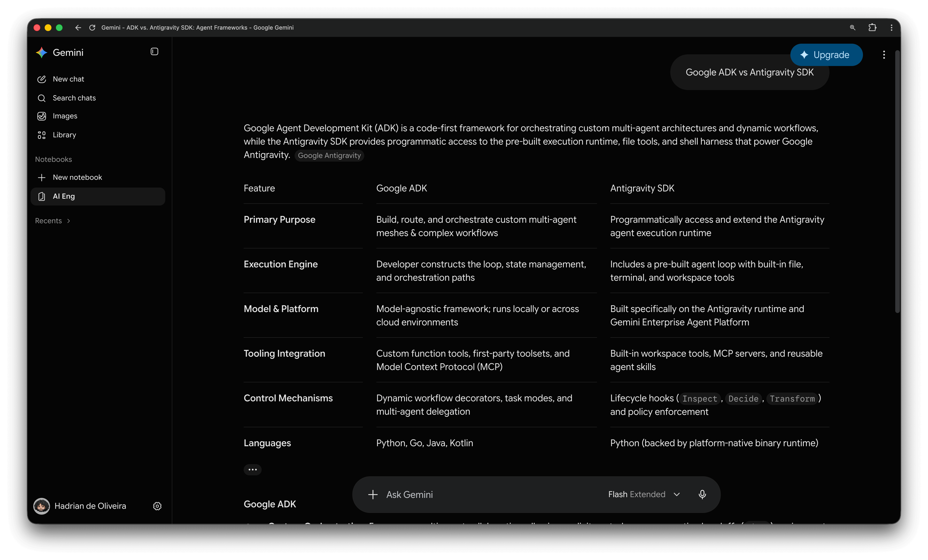The image size is (928, 560).
Task: Click the Gemini sparkle logo
Action: pyautogui.click(x=41, y=53)
